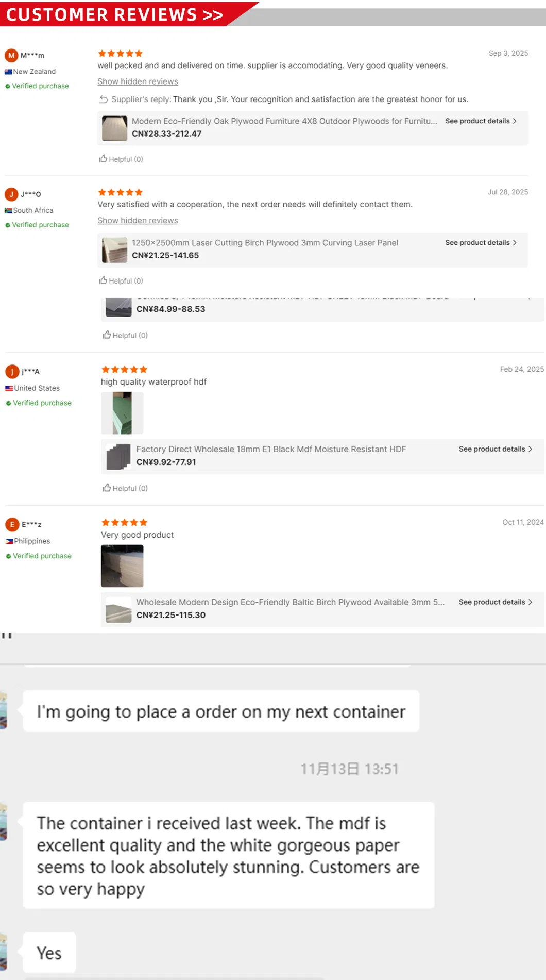Open green HDF review photo thumbnail
The width and height of the screenshot is (546, 980).
tap(122, 413)
